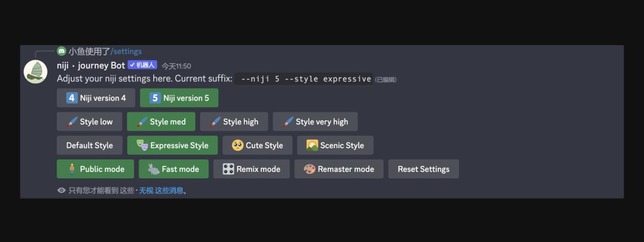The width and height of the screenshot is (644, 242).
Task: Choose the Style med option
Action: pos(161,122)
